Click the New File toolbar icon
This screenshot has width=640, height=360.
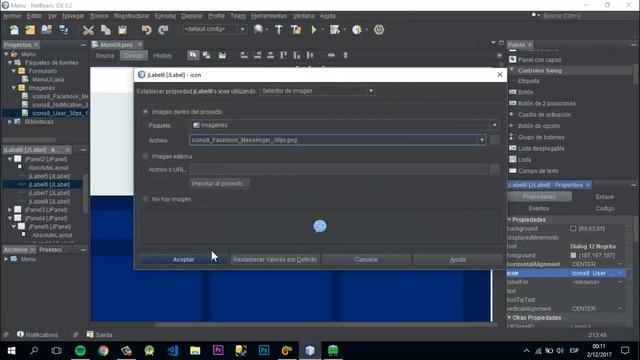14,30
